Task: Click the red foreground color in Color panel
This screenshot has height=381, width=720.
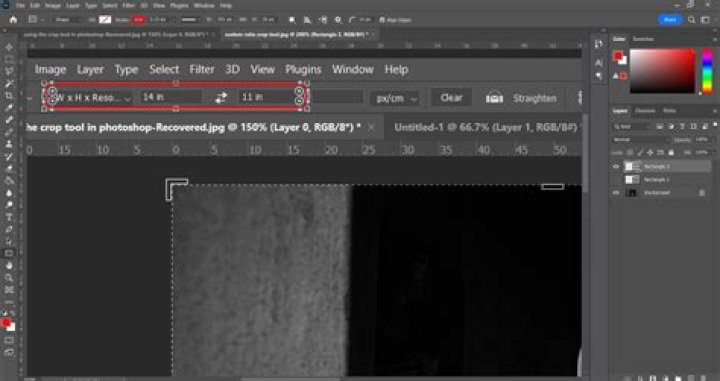Action: (618, 56)
